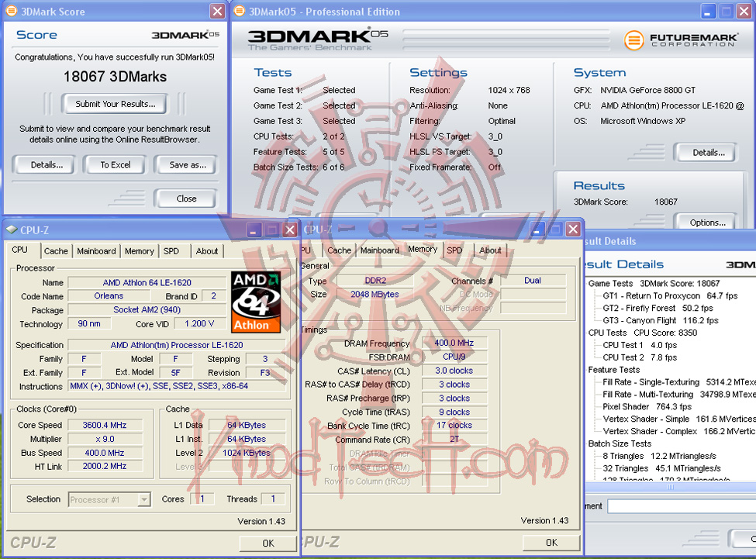The width and height of the screenshot is (756, 559).
Task: Switch to Mainboard tab in left CPU-Z
Action: click(96, 251)
